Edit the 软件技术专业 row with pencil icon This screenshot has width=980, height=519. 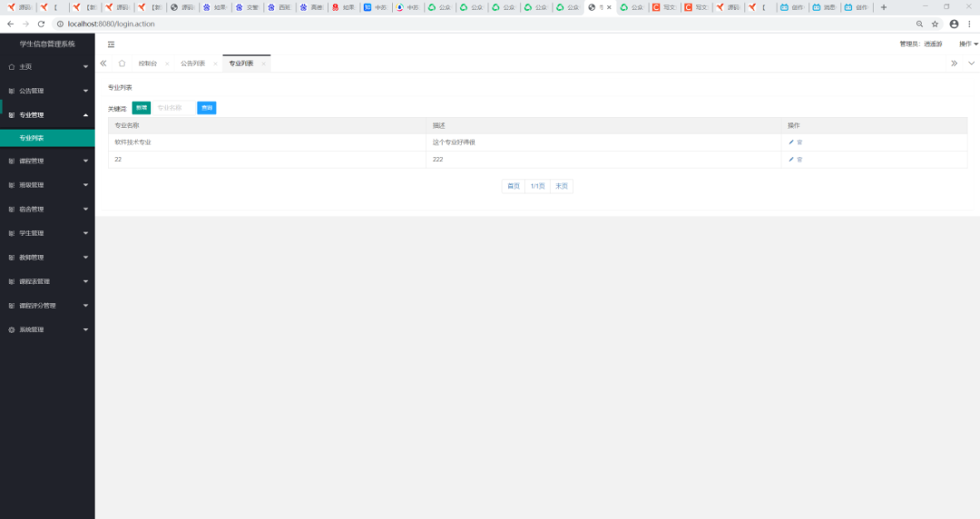(x=790, y=142)
